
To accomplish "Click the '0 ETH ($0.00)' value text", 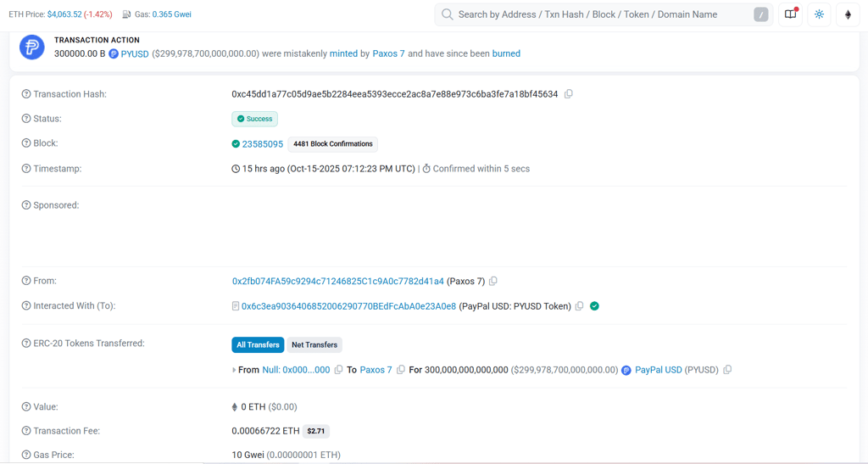I will point(269,407).
